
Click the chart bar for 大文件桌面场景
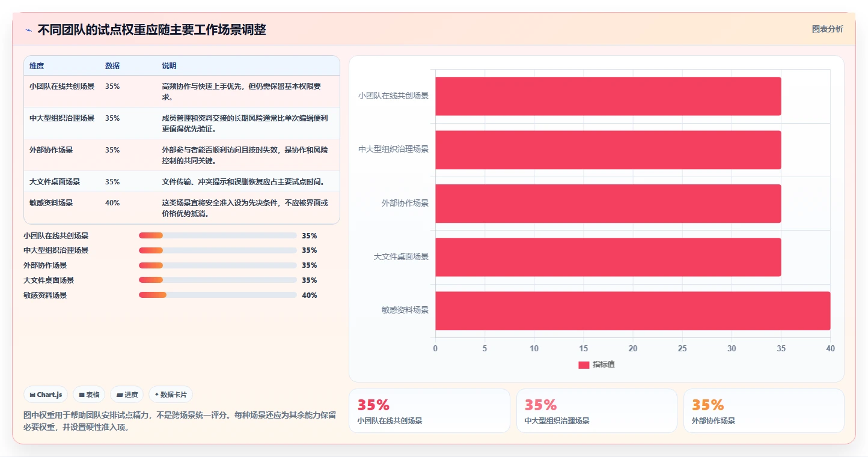click(608, 257)
